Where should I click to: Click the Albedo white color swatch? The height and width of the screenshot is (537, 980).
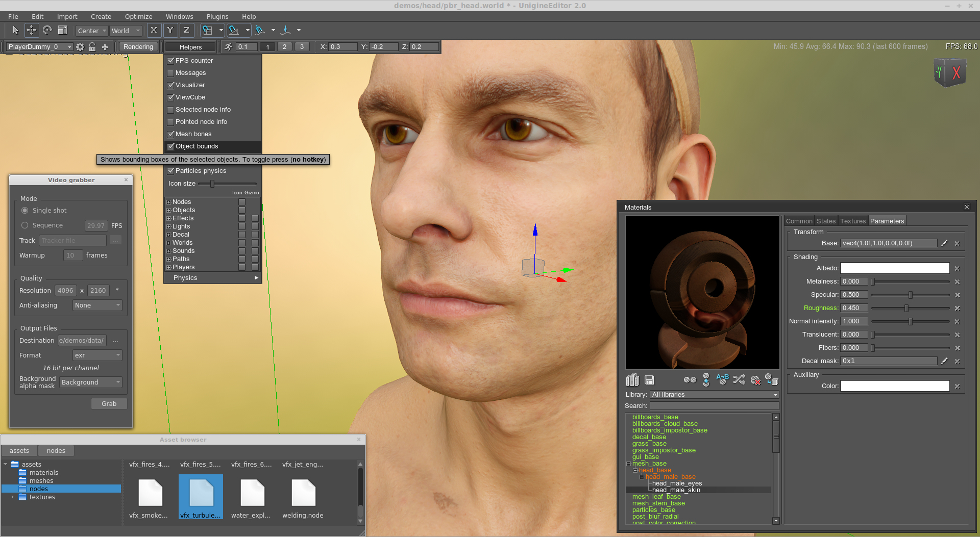coord(895,269)
